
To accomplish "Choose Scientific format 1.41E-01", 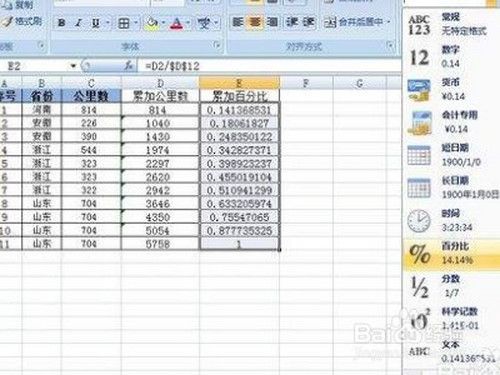I will (452, 319).
